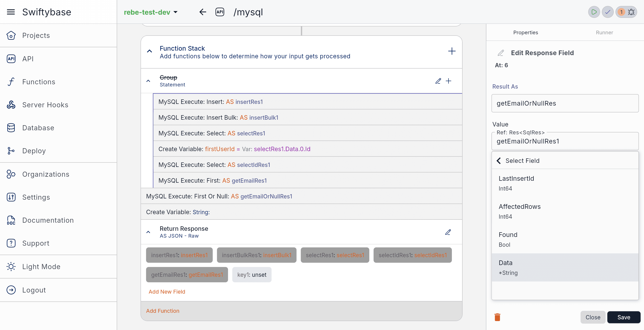Select Create Variable: String row
644x330 pixels.
(302, 212)
